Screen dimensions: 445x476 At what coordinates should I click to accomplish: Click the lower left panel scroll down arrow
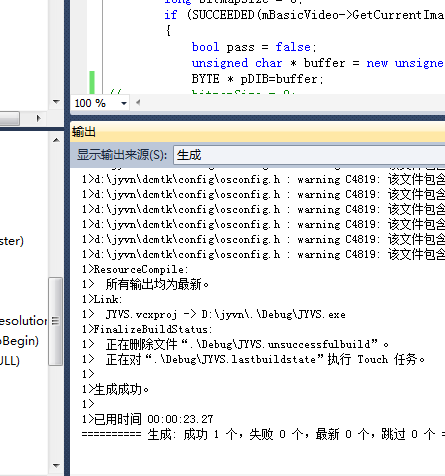(x=56, y=465)
